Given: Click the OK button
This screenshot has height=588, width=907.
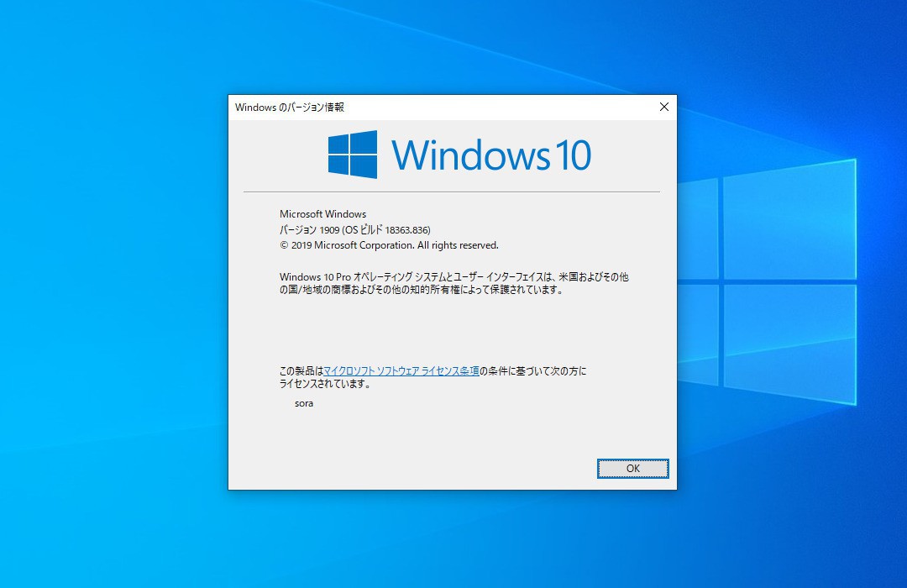Looking at the screenshot, I should coord(633,468).
